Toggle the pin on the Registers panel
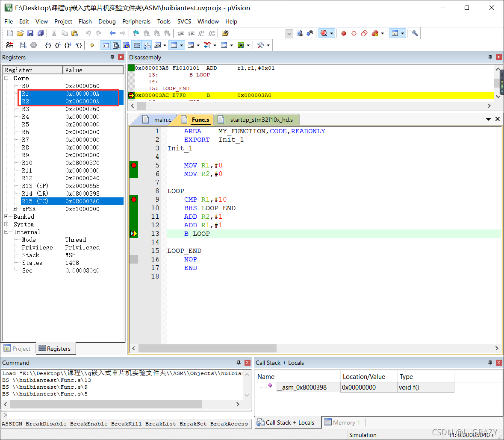504x440 pixels. [112, 57]
